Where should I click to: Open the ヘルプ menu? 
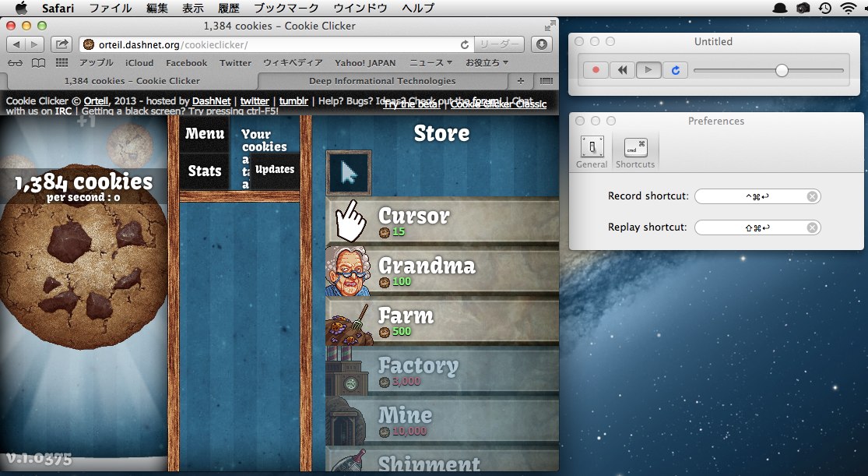[418, 8]
